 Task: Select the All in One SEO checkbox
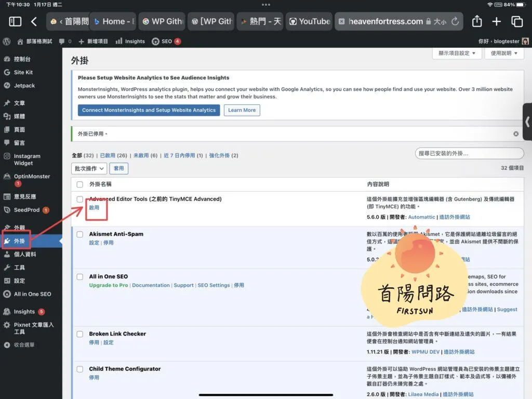point(79,277)
